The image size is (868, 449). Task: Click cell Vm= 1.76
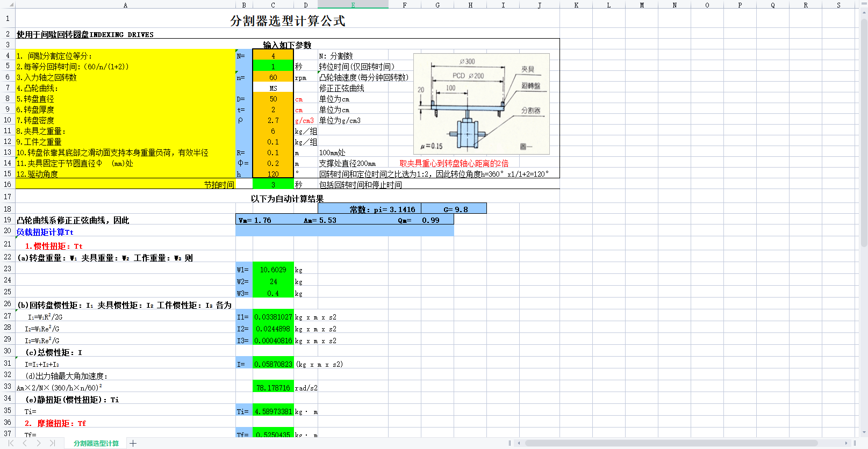coord(255,220)
